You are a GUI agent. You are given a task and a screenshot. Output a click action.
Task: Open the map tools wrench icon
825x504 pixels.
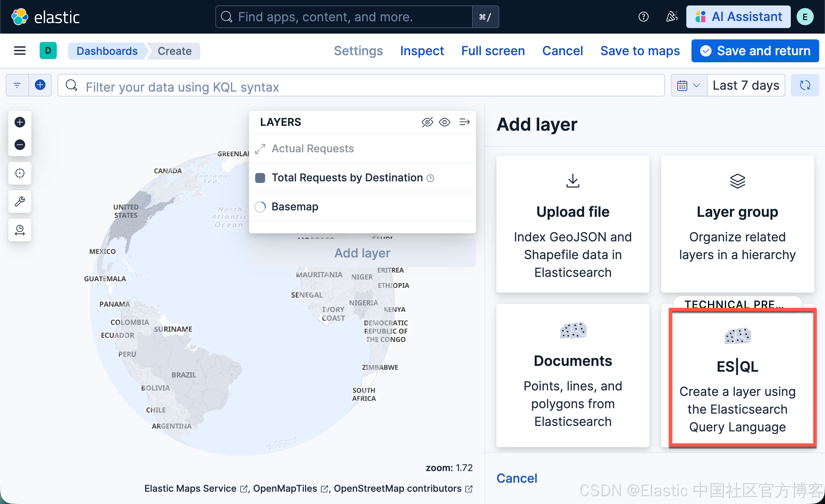pyautogui.click(x=20, y=202)
